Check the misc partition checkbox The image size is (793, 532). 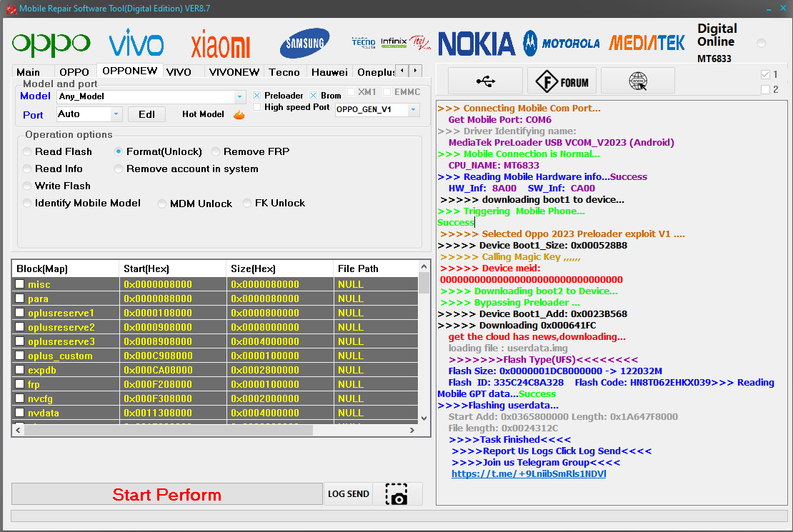(20, 284)
